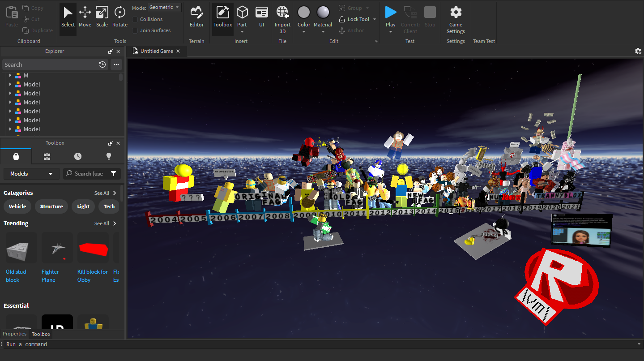Enable the Collisions checkbox

pos(135,19)
